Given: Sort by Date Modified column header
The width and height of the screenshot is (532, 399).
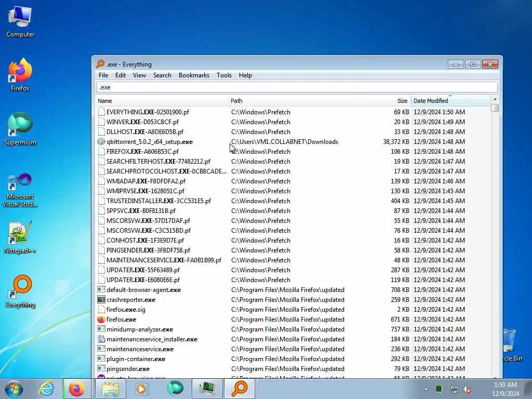Looking at the screenshot, I should coord(450,101).
